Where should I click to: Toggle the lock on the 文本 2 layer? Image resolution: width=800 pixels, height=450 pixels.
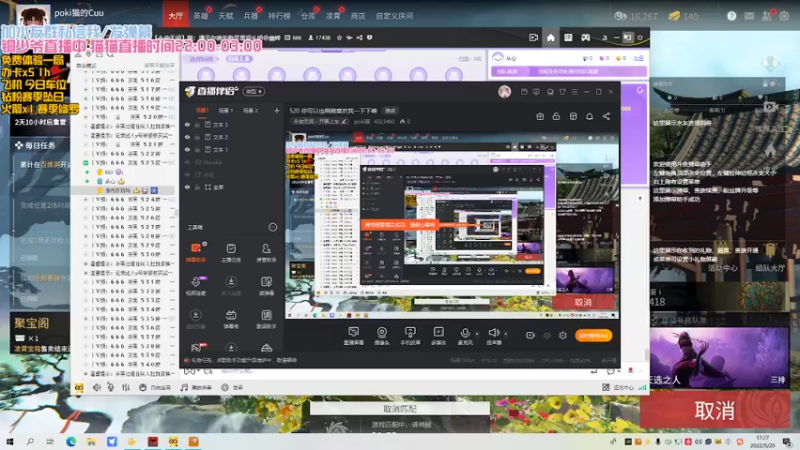point(197,137)
